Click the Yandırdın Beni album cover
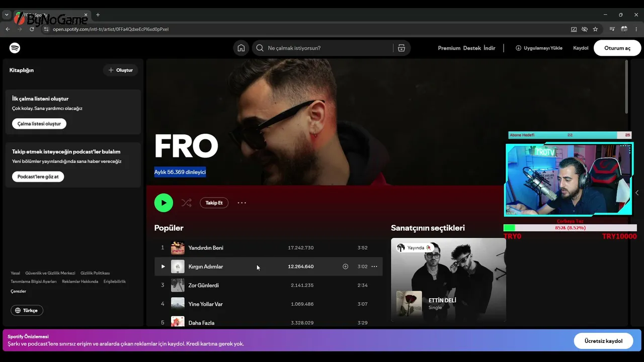644x362 pixels. 178,248
